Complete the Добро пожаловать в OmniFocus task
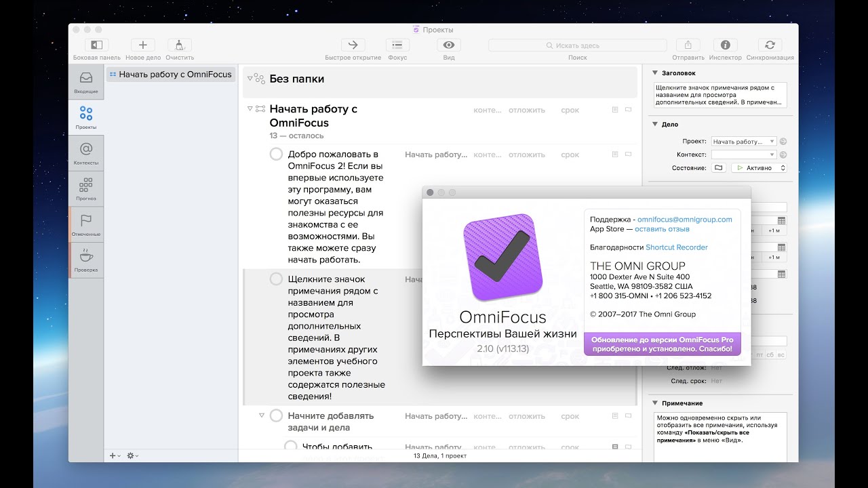 (x=276, y=154)
